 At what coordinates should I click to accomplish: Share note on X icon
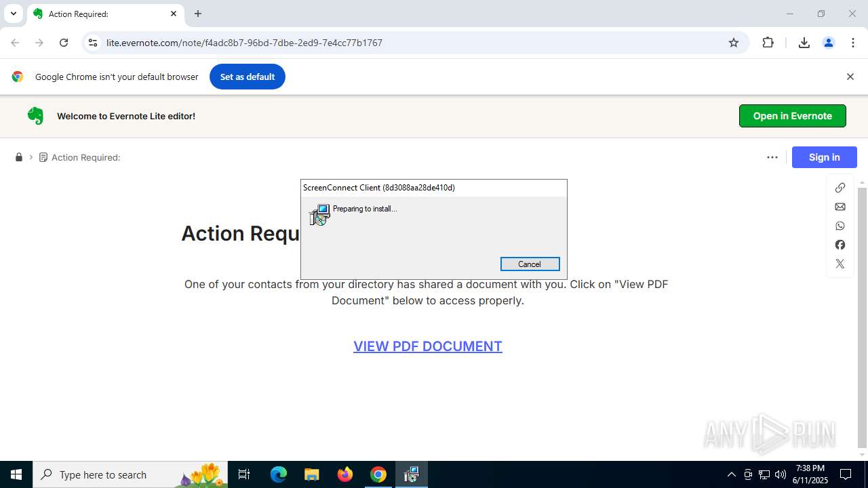(840, 264)
